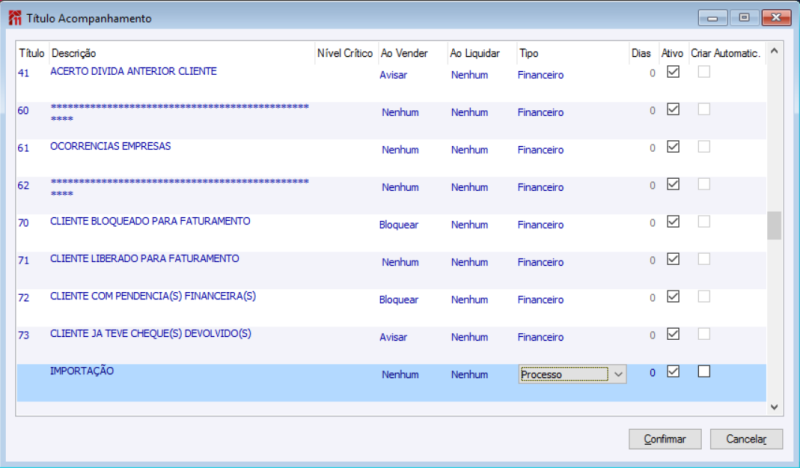Uncheck Ativo for title 41
Image resolution: width=800 pixels, height=468 pixels.
[673, 72]
